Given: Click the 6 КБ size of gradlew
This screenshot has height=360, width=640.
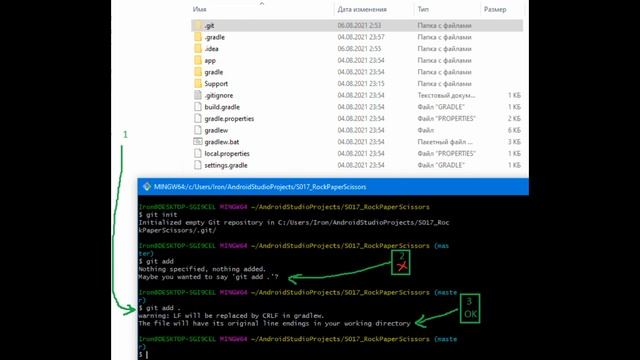Looking at the screenshot, I should click(x=514, y=130).
